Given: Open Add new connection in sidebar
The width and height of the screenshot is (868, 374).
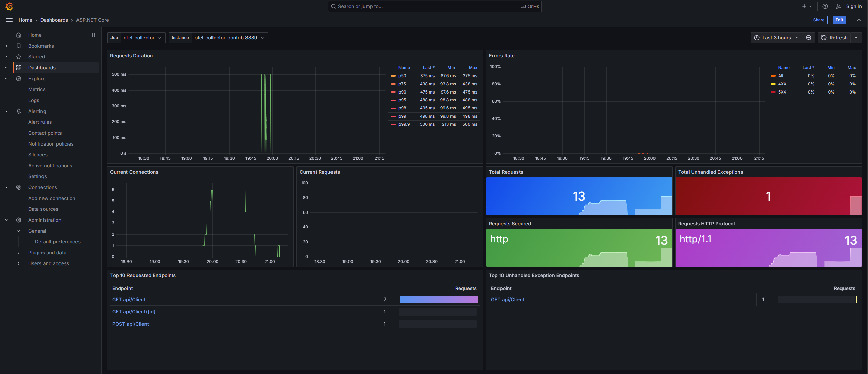Looking at the screenshot, I should (52, 198).
